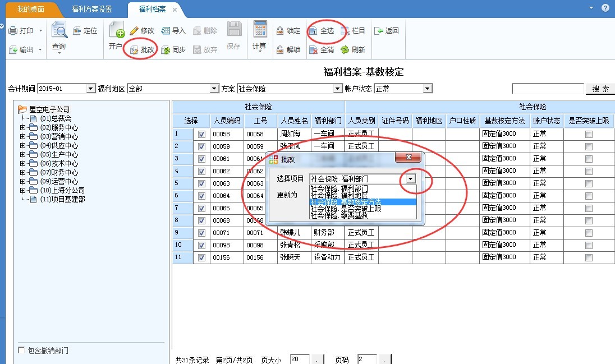
Task: Click the 返回 return toolbar button
Action: click(379, 31)
